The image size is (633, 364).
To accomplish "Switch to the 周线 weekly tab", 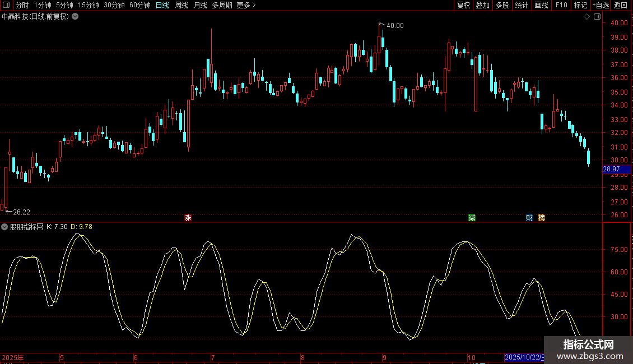I will pos(181,5).
